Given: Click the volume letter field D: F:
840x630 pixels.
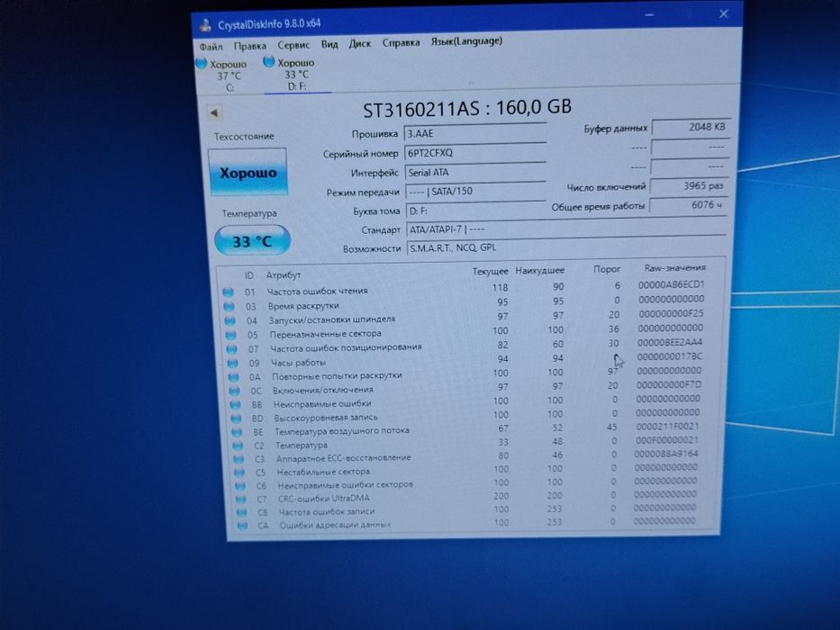Looking at the screenshot, I should point(475,211).
